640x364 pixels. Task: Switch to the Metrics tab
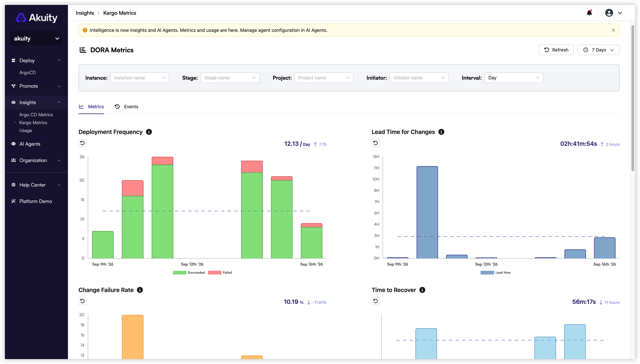click(x=91, y=107)
